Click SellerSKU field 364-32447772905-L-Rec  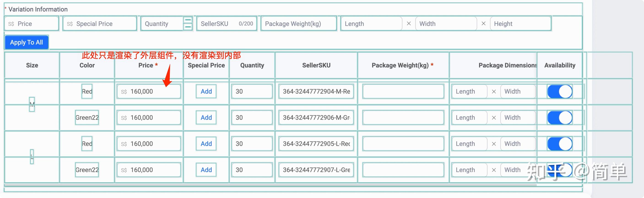[x=316, y=144]
